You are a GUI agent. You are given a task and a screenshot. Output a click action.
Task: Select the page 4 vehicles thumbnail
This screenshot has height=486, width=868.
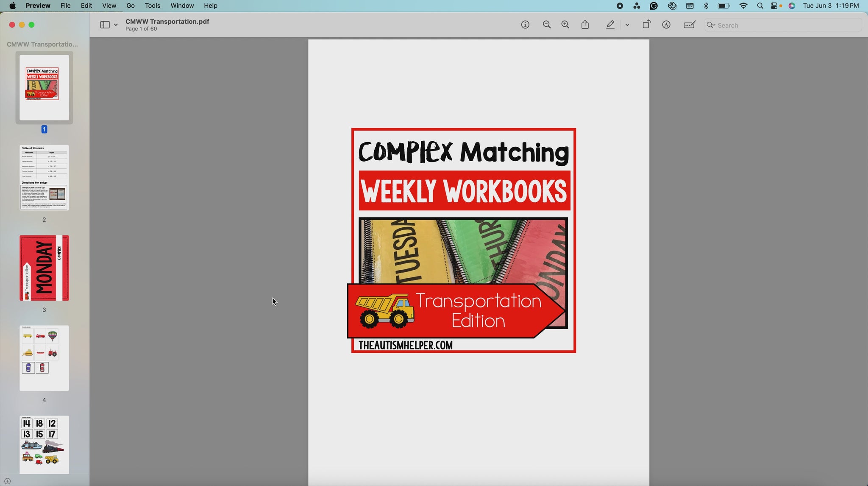[44, 358]
